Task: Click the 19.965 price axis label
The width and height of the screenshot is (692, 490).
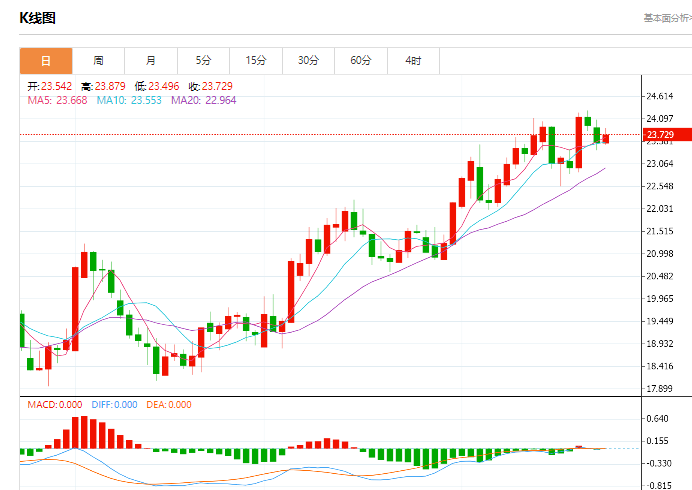Action: [x=660, y=299]
